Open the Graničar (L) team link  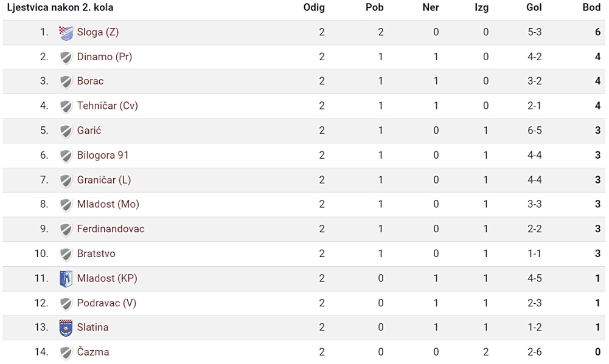click(x=104, y=180)
